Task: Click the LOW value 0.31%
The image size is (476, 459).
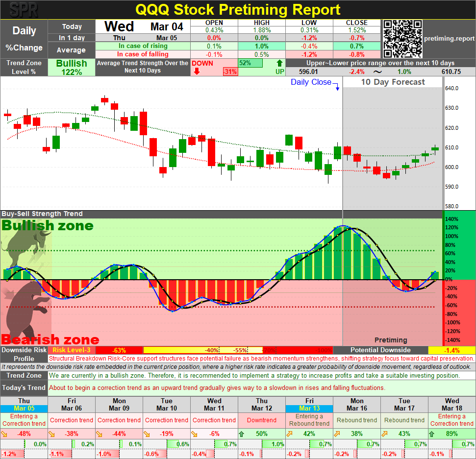Action: 309,30
